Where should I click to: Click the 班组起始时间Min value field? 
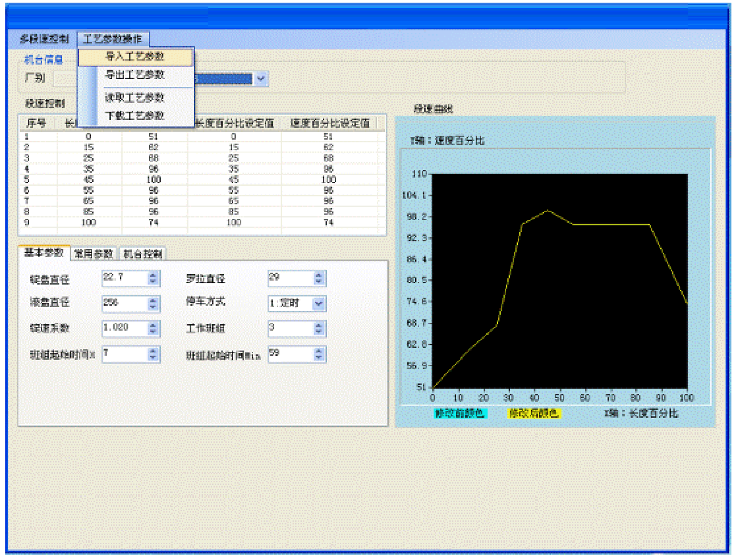(x=291, y=354)
